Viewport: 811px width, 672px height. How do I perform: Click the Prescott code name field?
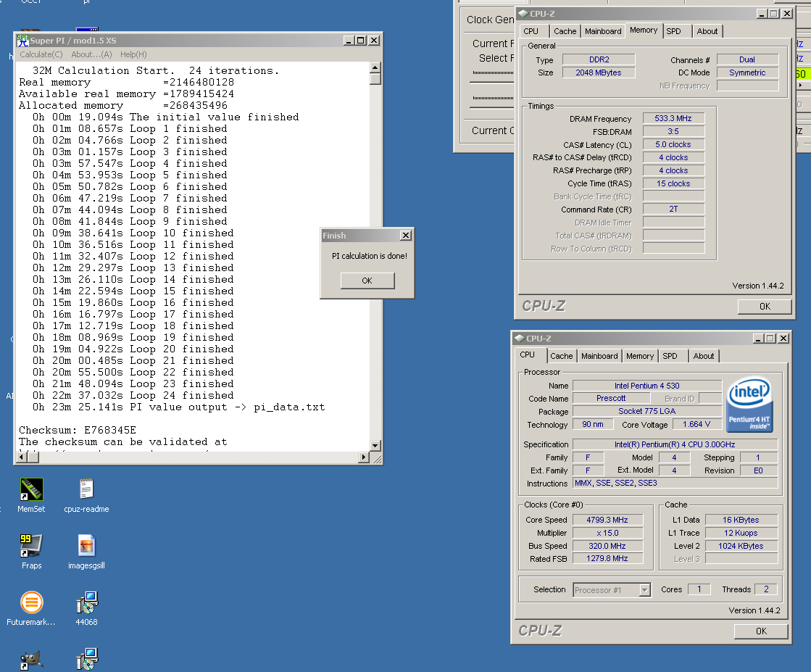612,398
